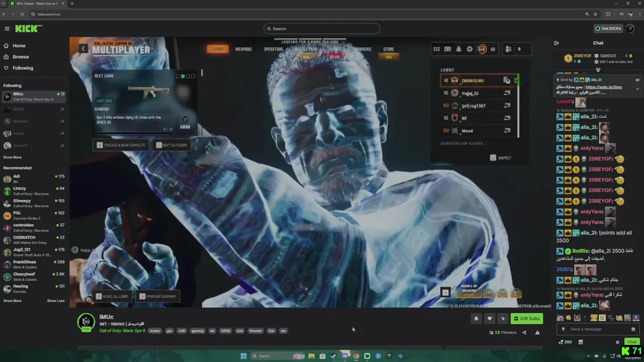Click the first quick emote above chat input
The width and height of the screenshot is (644, 362).
pos(560,318)
